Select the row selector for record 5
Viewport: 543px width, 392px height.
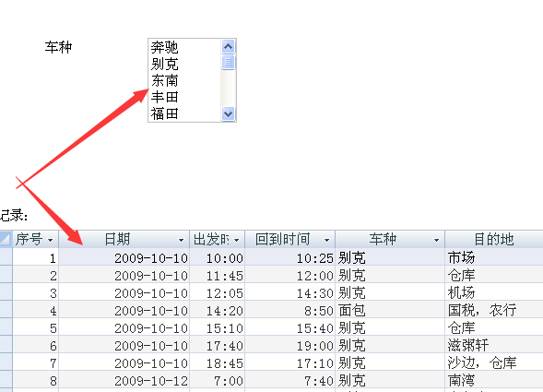pyautogui.click(x=6, y=327)
